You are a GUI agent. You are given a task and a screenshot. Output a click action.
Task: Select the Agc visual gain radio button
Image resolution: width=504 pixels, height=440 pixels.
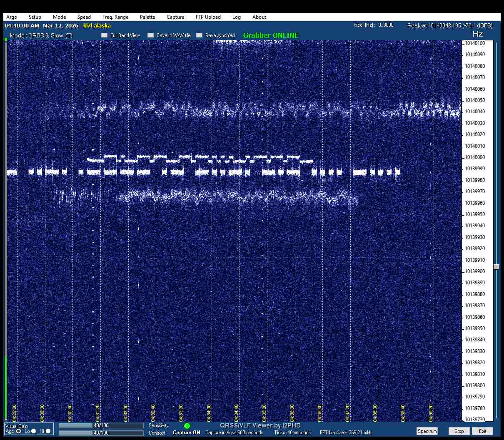coord(19,431)
